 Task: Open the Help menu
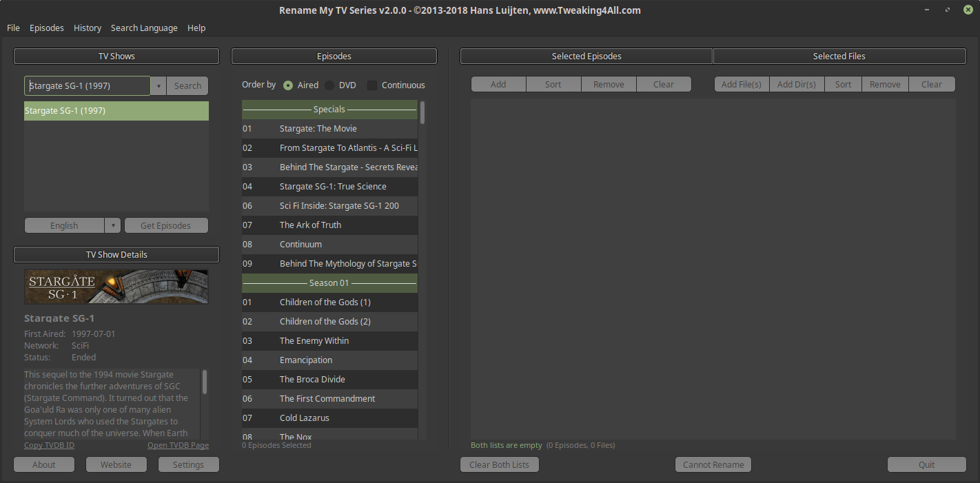point(196,28)
